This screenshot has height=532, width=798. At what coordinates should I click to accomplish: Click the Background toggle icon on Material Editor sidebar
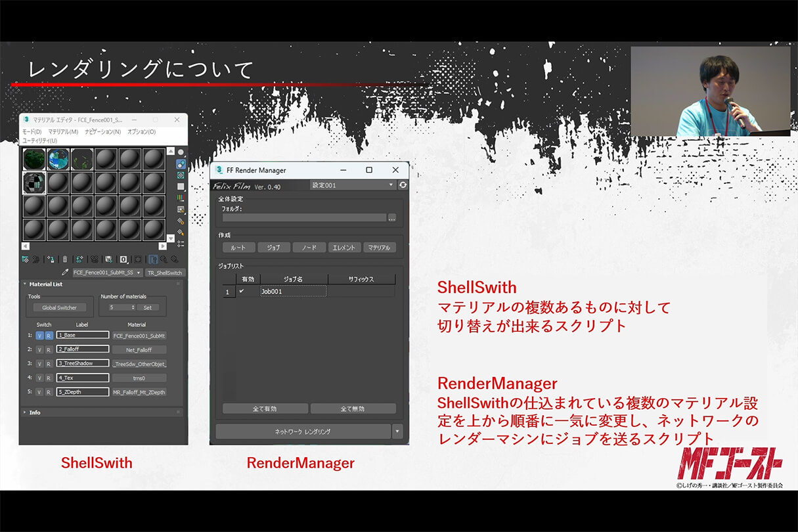click(x=181, y=175)
